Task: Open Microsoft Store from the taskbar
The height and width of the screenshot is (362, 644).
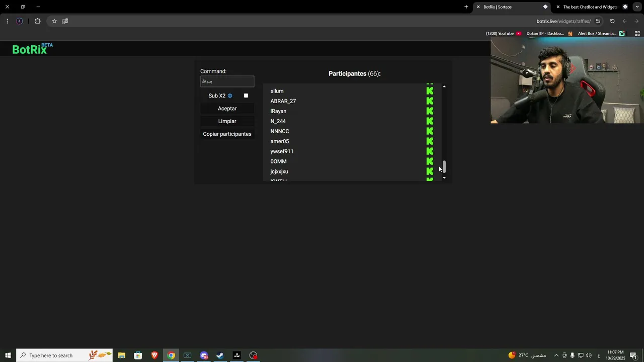Action: (x=138, y=355)
